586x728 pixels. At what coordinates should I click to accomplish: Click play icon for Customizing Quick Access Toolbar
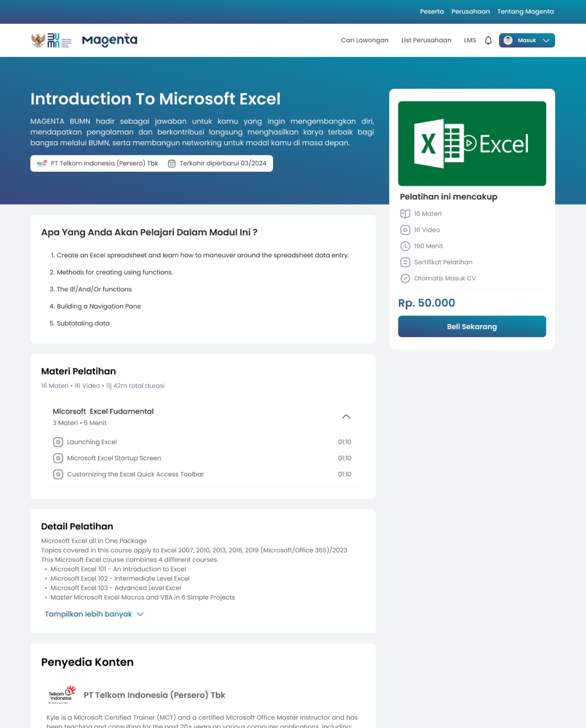(58, 474)
